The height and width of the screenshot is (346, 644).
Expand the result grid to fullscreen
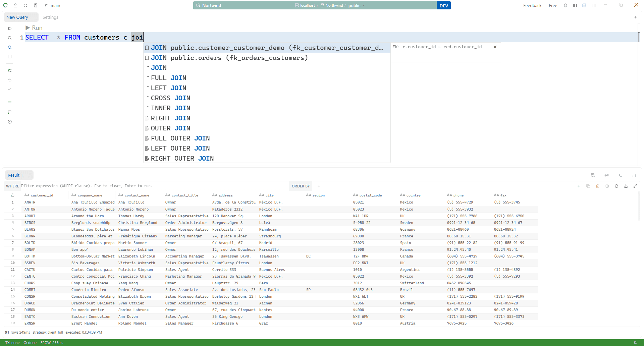click(x=635, y=186)
